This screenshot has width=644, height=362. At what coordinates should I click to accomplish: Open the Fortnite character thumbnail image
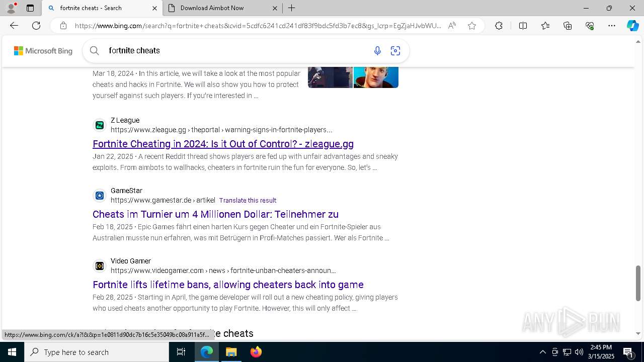pos(376,77)
